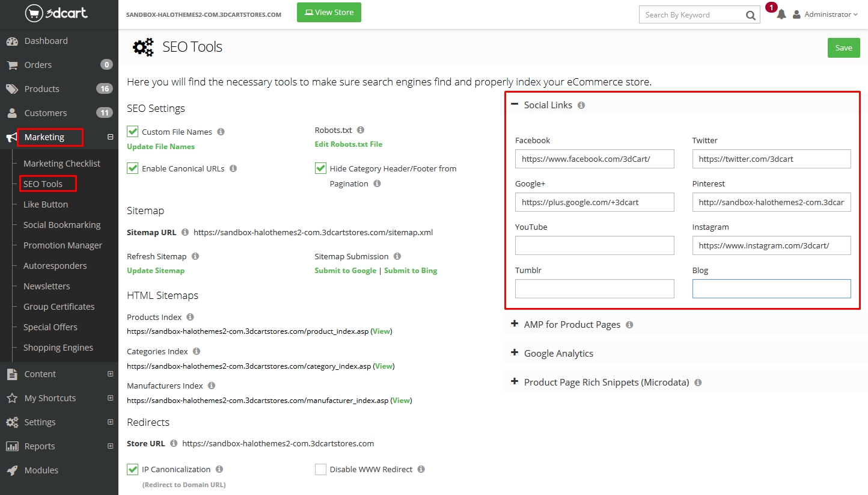The width and height of the screenshot is (868, 495).
Task: Open Promotion Manager in Marketing menu
Action: click(x=63, y=245)
